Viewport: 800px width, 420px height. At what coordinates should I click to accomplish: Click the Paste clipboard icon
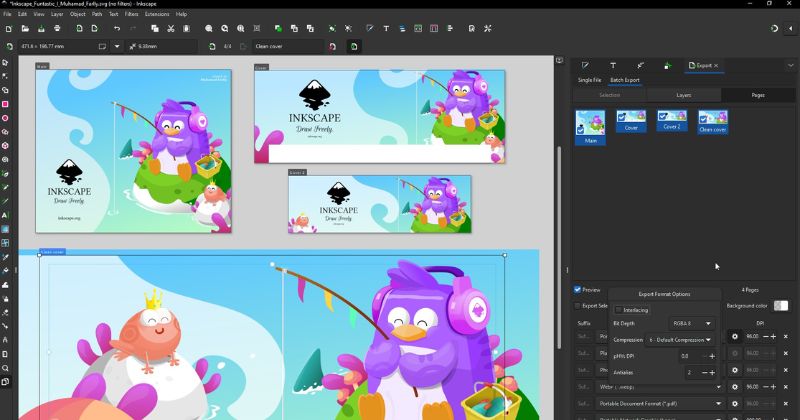point(186,29)
